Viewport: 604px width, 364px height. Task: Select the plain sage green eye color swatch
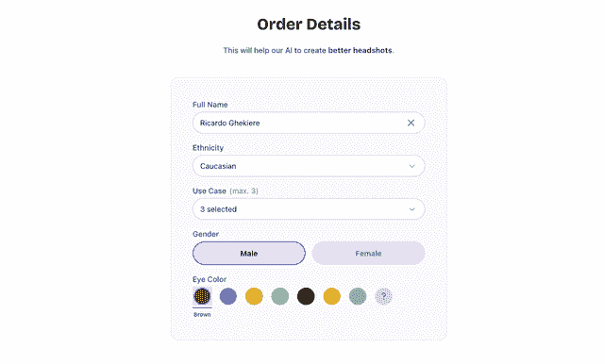tap(280, 297)
